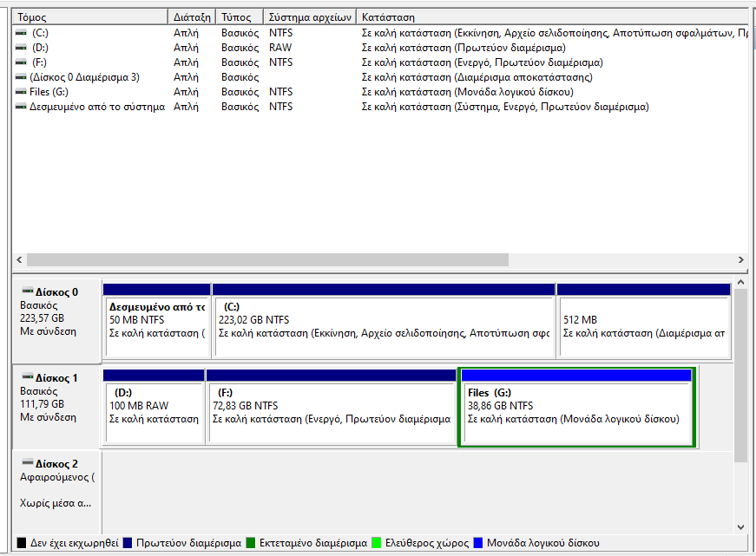Click the navy Πρωτεύον διαμέρισμα legend swatch

pos(128,543)
